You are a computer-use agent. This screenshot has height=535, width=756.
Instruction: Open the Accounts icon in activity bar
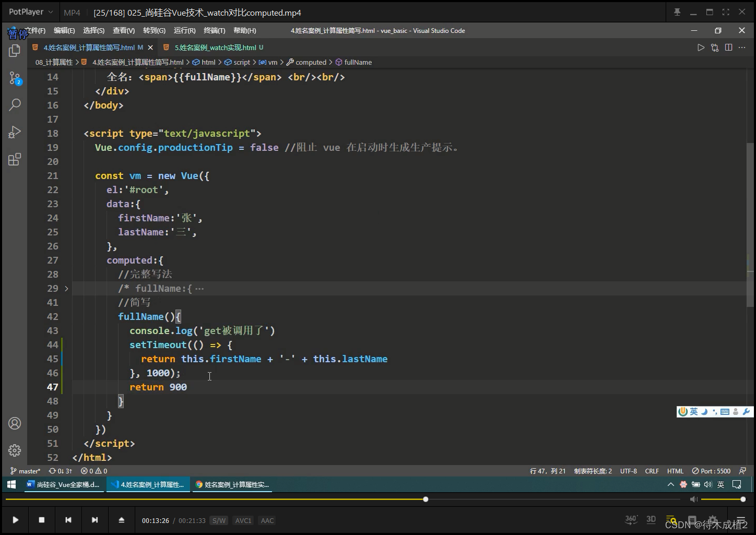pyautogui.click(x=15, y=423)
